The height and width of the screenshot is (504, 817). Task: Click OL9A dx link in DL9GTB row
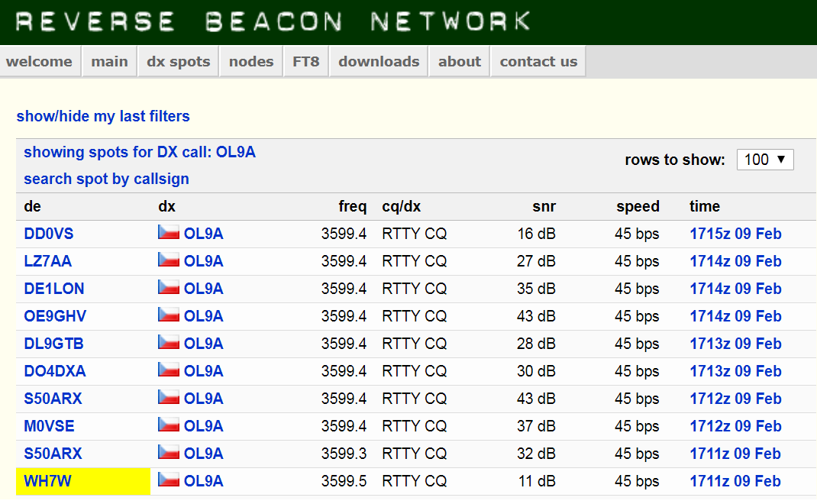tap(203, 344)
